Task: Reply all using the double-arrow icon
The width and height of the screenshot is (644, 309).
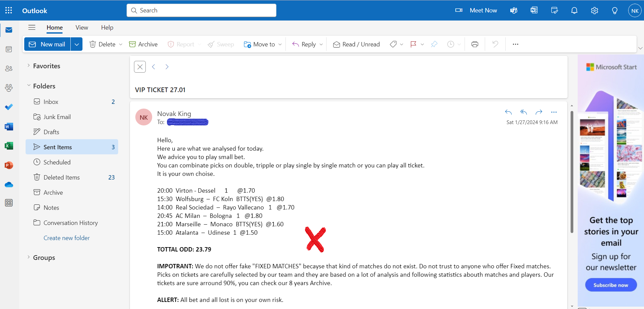Action: (x=523, y=112)
